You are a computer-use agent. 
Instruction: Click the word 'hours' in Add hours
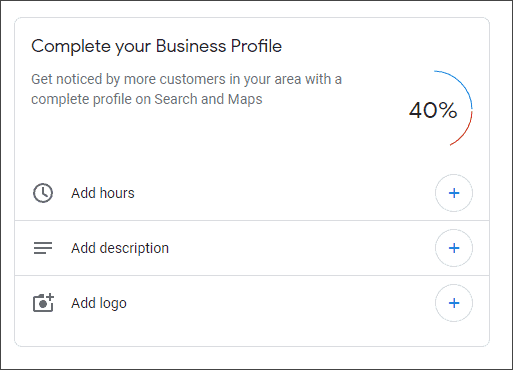tap(117, 193)
